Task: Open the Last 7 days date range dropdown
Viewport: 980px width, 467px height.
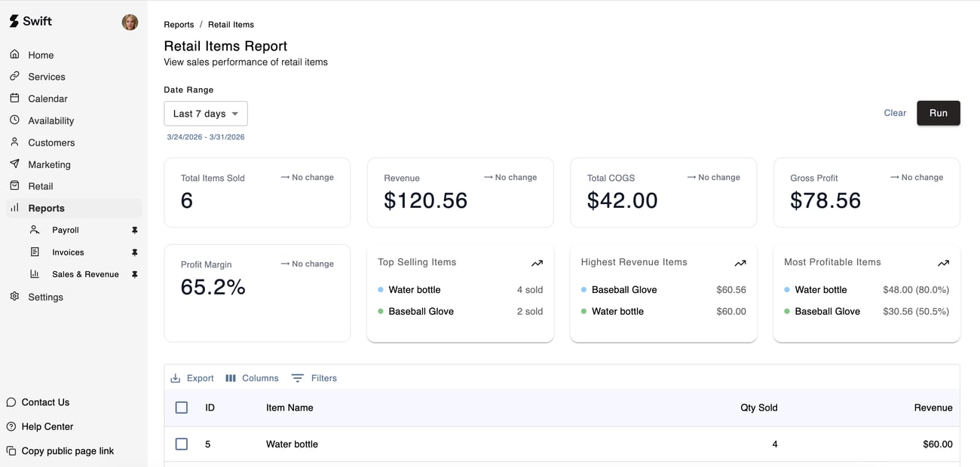Action: pyautogui.click(x=206, y=114)
